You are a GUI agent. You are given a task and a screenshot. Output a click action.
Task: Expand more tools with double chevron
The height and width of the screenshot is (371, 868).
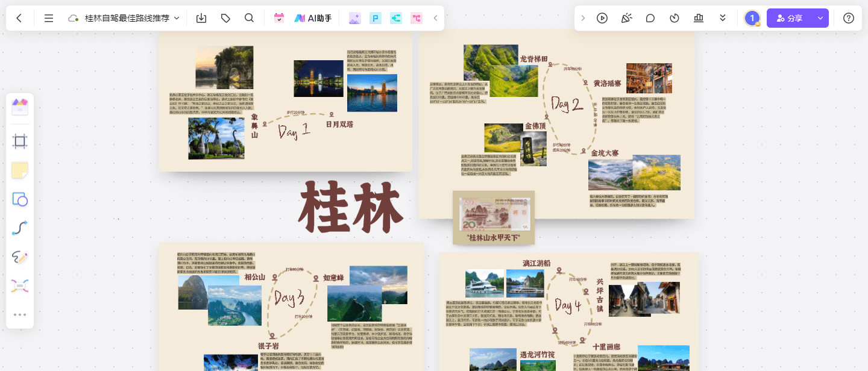tap(723, 18)
